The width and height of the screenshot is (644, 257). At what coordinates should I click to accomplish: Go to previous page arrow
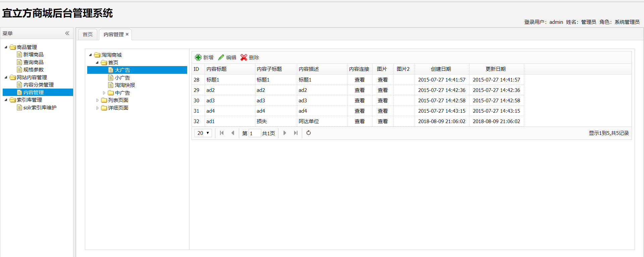233,133
